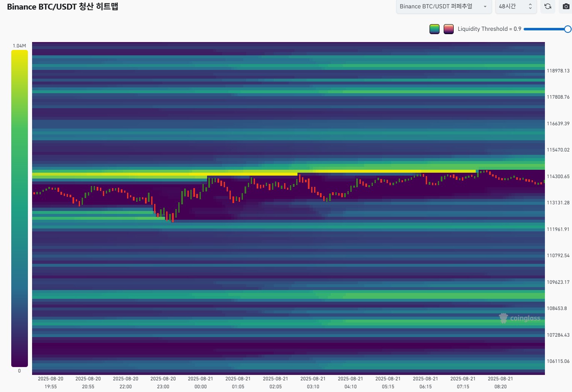Click time axis label 2025-08-20 19:55
Image resolution: width=572 pixels, height=392 pixels.
[50, 382]
